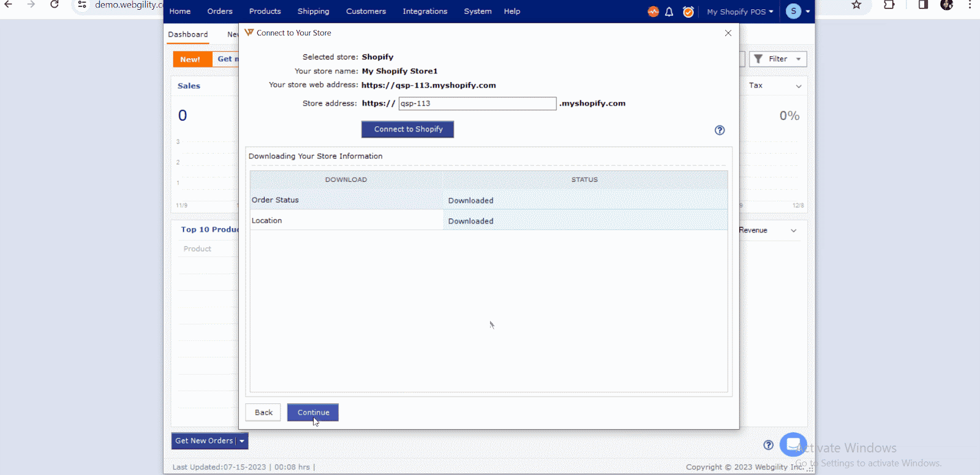
Task: Click the notifications bell icon
Action: (669, 12)
